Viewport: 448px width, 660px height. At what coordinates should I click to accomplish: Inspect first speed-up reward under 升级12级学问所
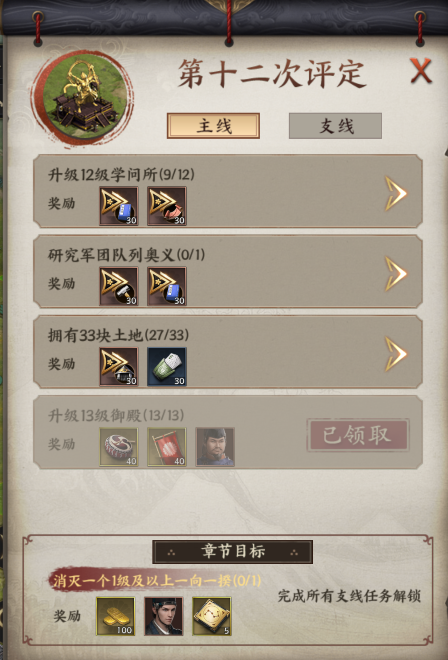[119, 206]
